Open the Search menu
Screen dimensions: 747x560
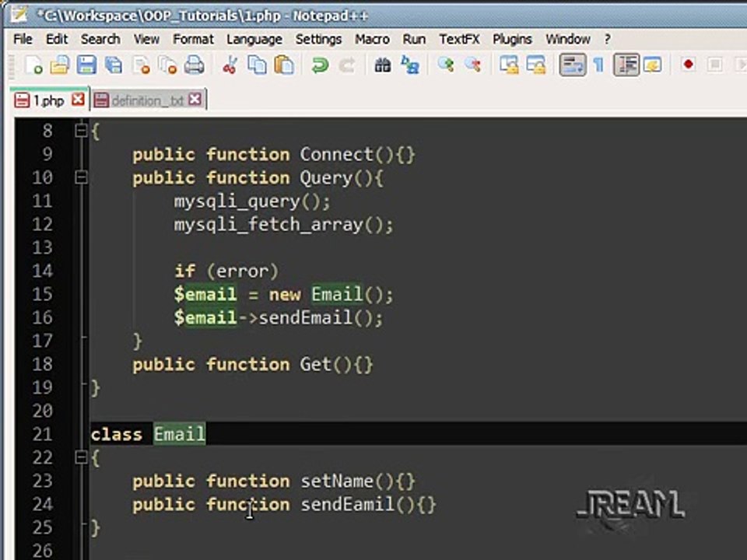100,39
